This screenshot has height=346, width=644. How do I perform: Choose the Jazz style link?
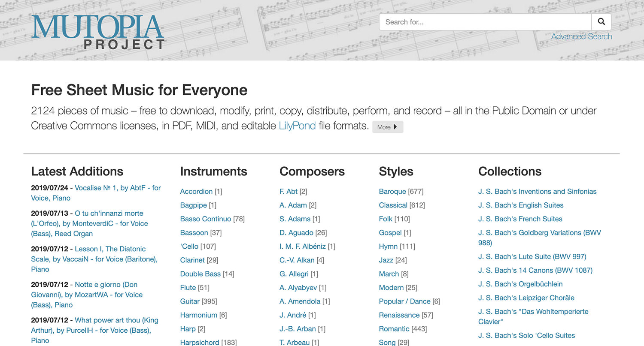pyautogui.click(x=386, y=260)
